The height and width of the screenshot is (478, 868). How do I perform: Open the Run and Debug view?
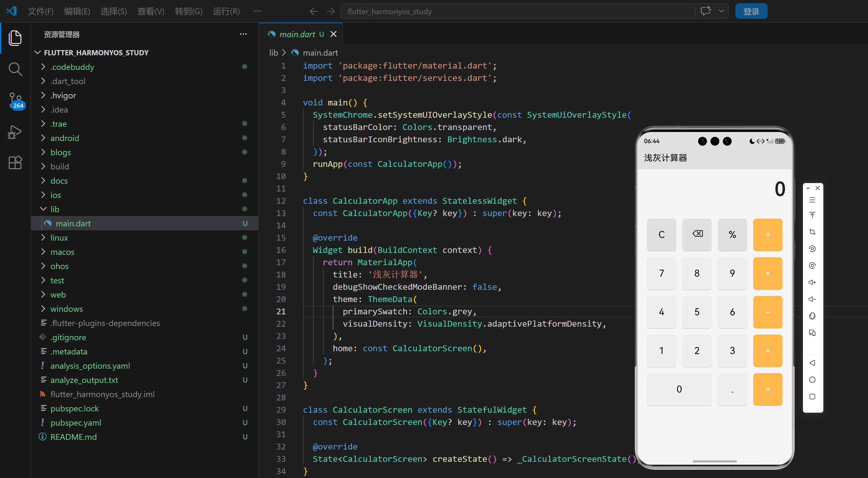click(15, 132)
